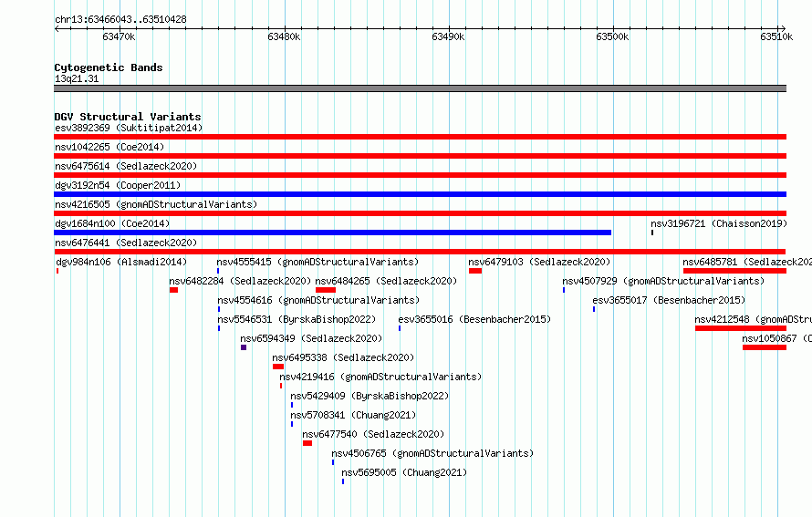Click nsv5546531 (ByrskaBishop2022) label
812x517 pixels.
297,319
